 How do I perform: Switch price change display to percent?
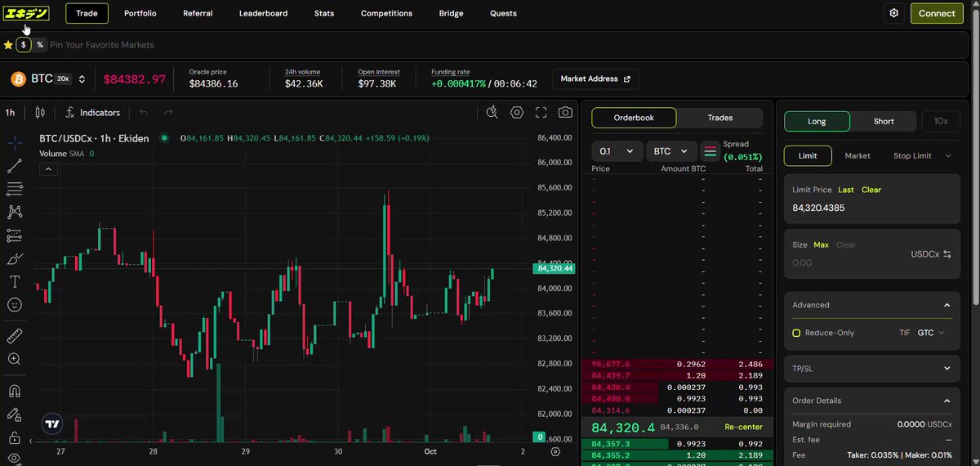pos(39,45)
